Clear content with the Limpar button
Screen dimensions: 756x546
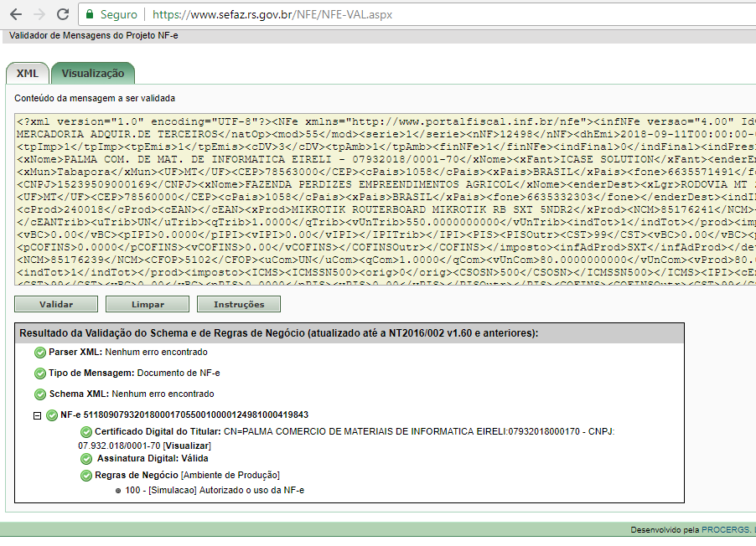click(148, 304)
